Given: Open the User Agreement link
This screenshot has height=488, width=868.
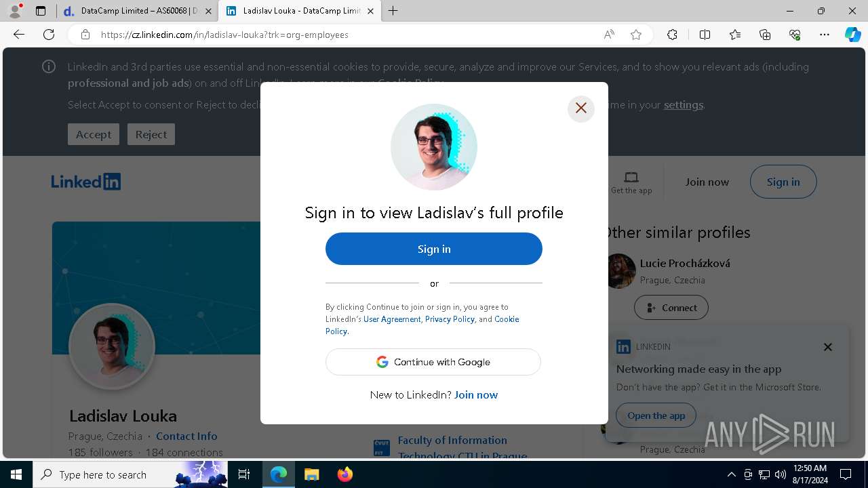Looking at the screenshot, I should pyautogui.click(x=392, y=319).
